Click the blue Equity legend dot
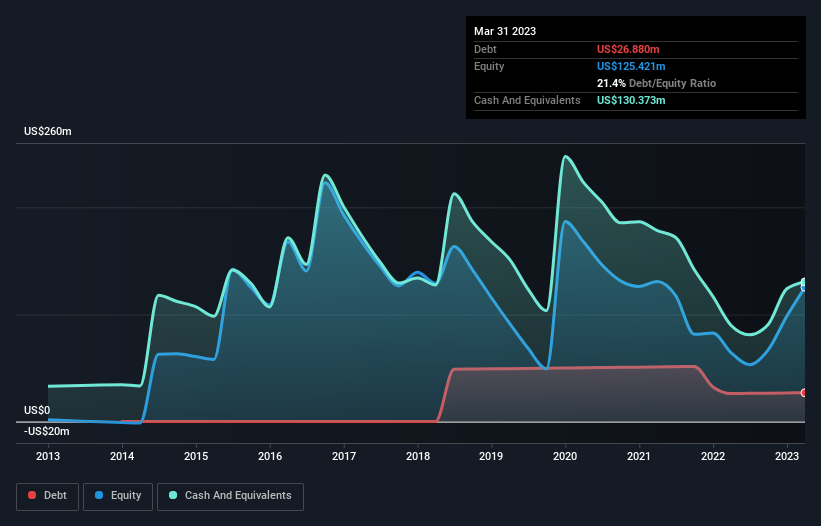The width and height of the screenshot is (821, 526). pos(99,495)
